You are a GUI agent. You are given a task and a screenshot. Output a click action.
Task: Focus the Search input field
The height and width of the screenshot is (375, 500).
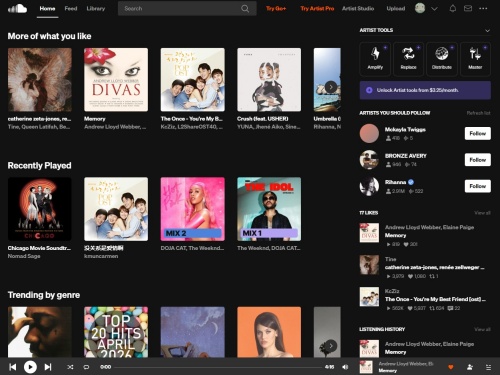point(187,9)
